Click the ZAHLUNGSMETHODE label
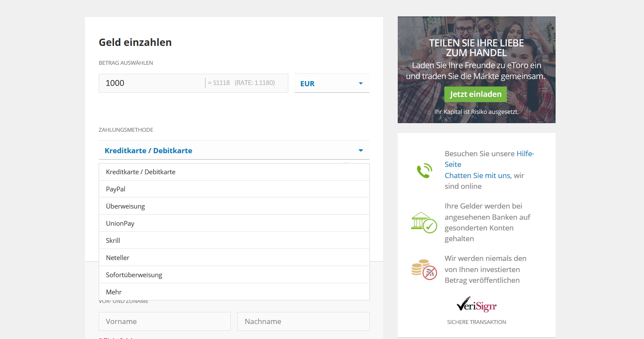 pos(126,130)
